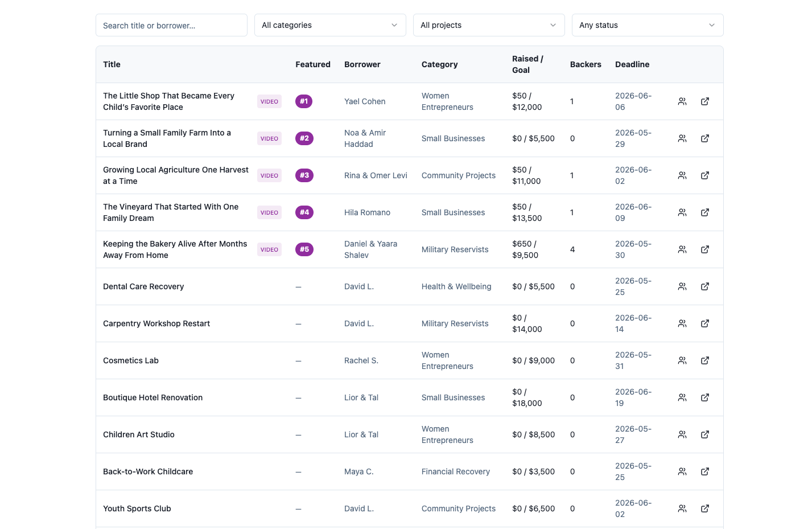Click borrower 'Hila Romano'
The image size is (812, 529).
(x=367, y=212)
